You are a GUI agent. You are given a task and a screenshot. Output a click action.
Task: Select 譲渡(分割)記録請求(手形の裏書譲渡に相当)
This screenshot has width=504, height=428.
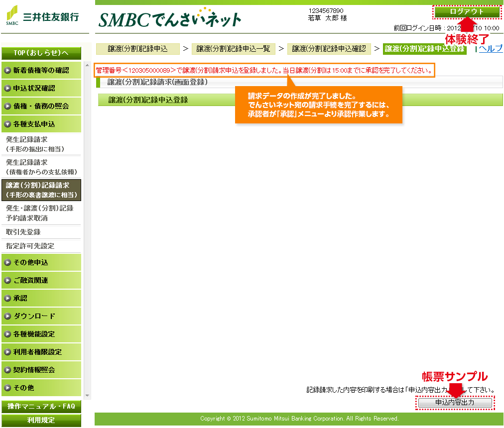(41, 190)
